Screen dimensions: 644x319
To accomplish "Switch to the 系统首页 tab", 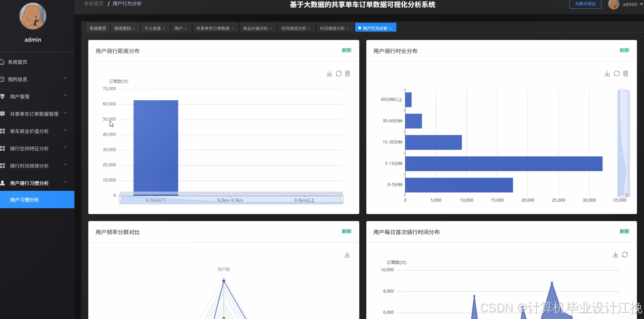I will [98, 28].
